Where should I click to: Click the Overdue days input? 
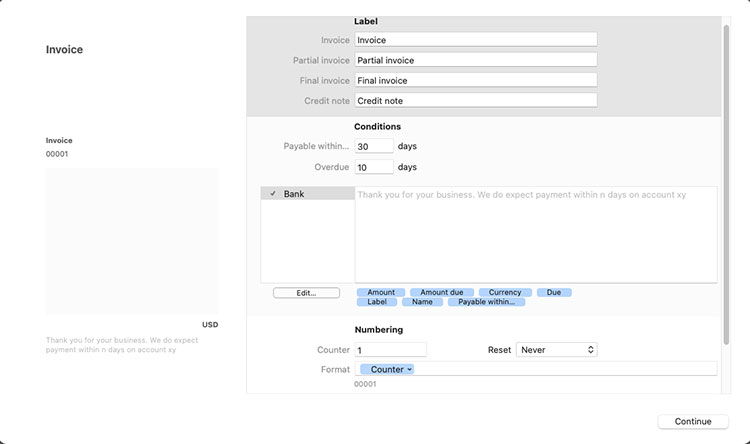(x=374, y=167)
